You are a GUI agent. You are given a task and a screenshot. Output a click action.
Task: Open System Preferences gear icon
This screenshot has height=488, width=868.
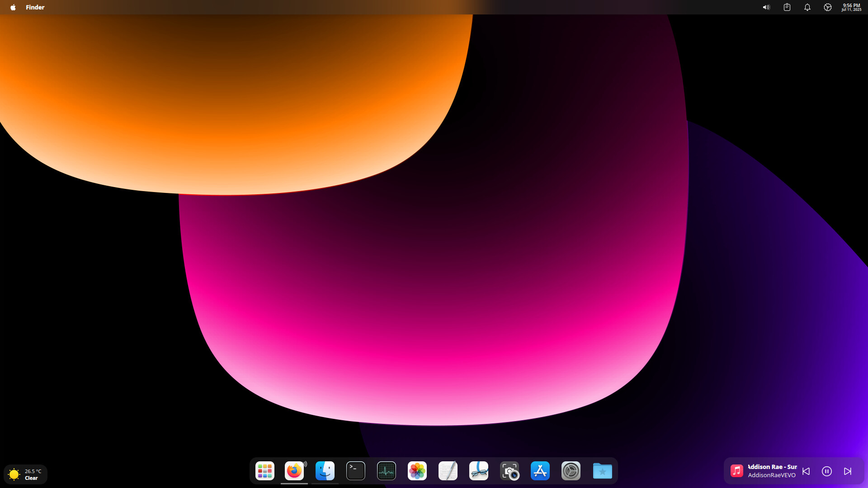click(x=571, y=471)
